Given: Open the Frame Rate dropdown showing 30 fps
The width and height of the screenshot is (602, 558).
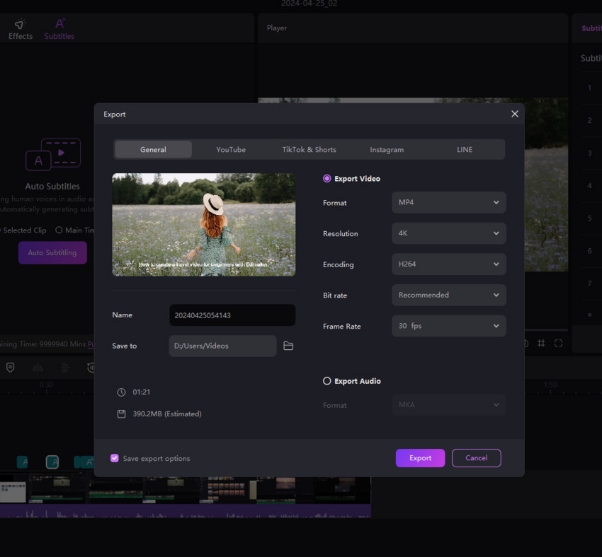Looking at the screenshot, I should (x=448, y=326).
